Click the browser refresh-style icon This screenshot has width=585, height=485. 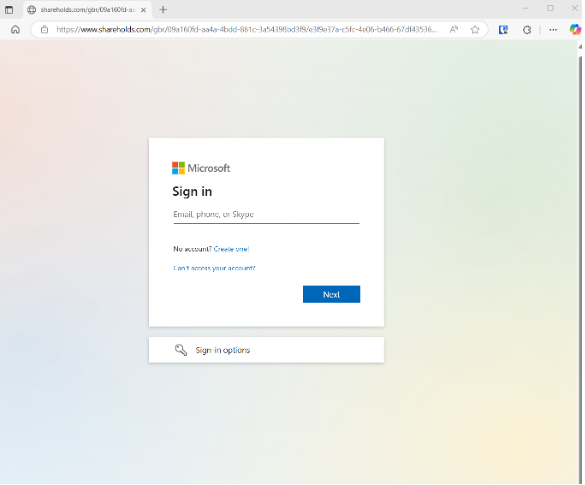(527, 29)
